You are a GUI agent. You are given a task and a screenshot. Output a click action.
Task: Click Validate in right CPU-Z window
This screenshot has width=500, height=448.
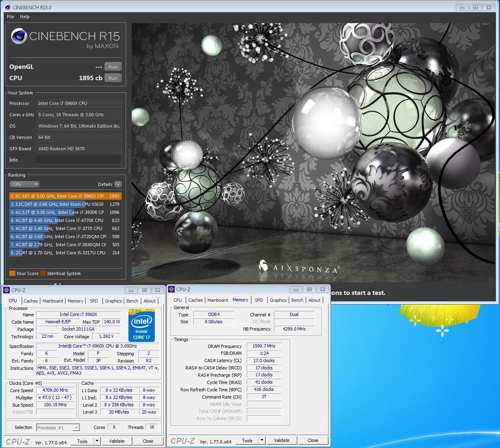tap(282, 440)
